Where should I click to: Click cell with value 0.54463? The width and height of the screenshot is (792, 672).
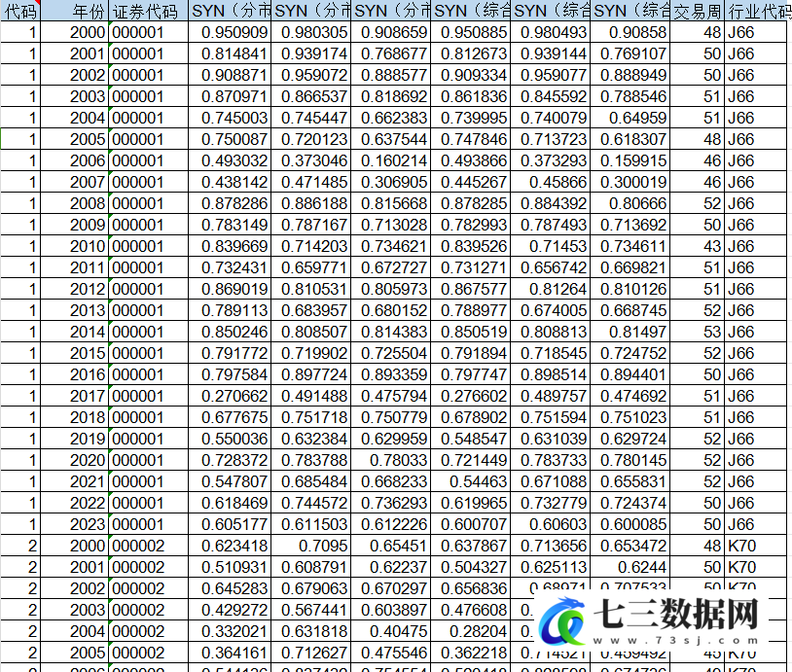click(x=470, y=481)
